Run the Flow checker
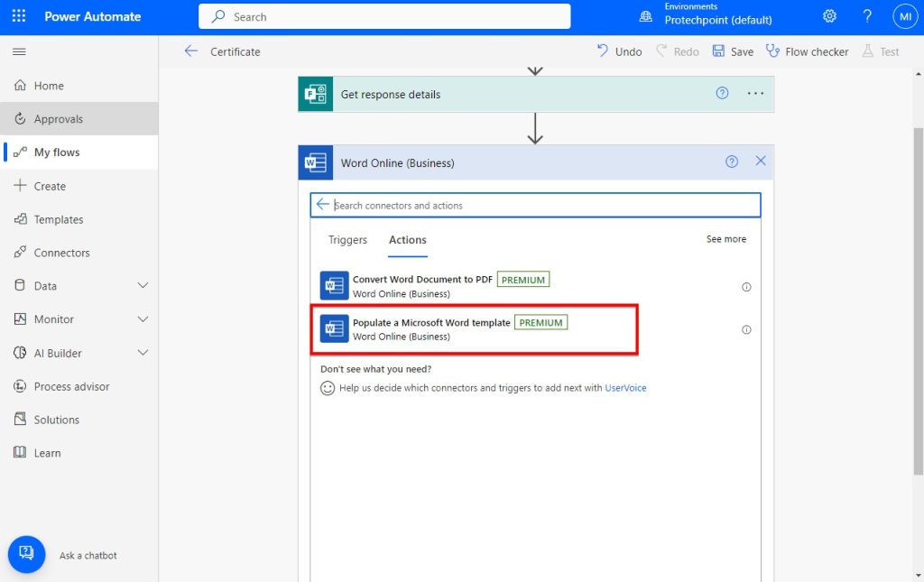 [x=807, y=51]
